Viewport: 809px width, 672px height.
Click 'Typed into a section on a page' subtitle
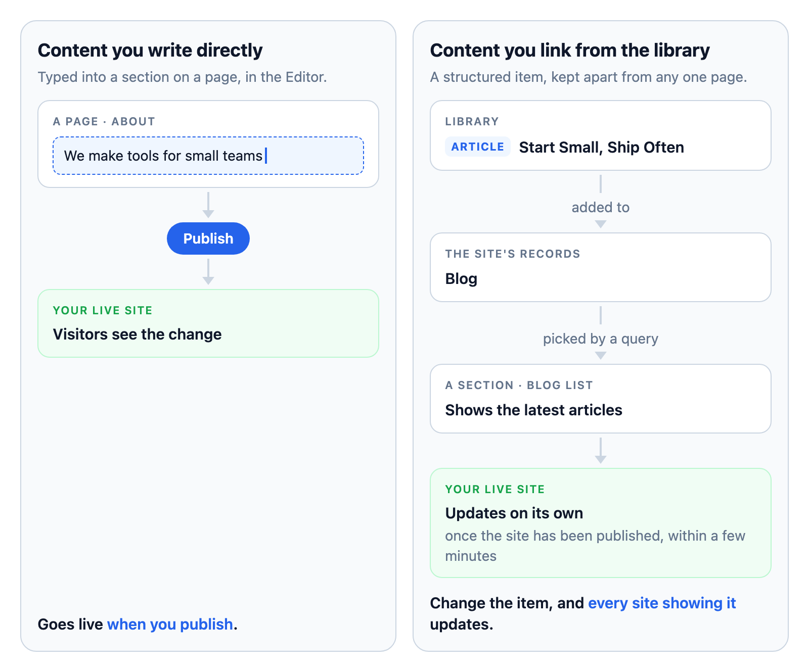tap(183, 77)
